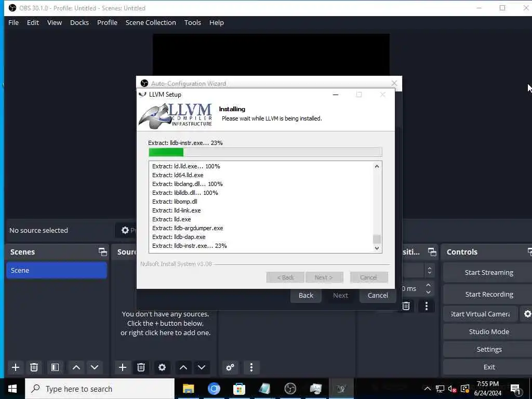Click the Scene Transitions dock float icon
The width and height of the screenshot is (532, 399).
click(432, 252)
